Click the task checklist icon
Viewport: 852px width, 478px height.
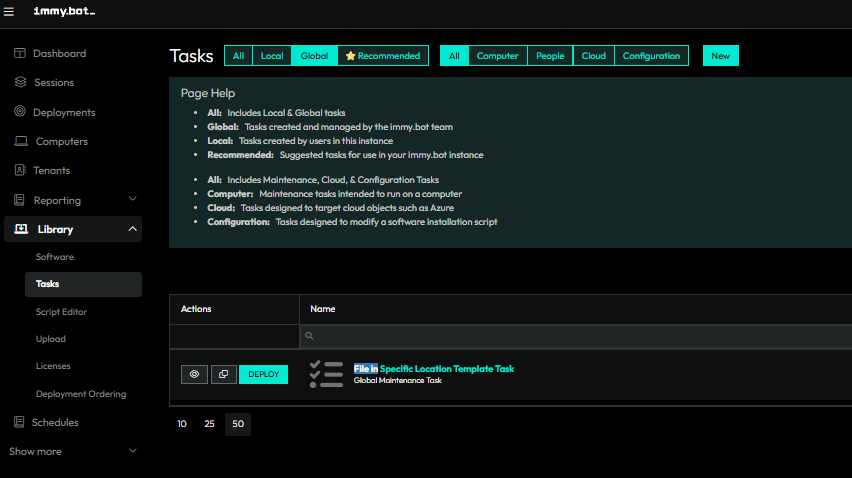click(326, 374)
